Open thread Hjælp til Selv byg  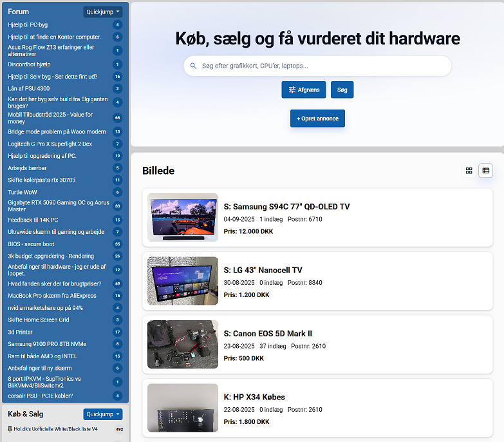(x=52, y=77)
